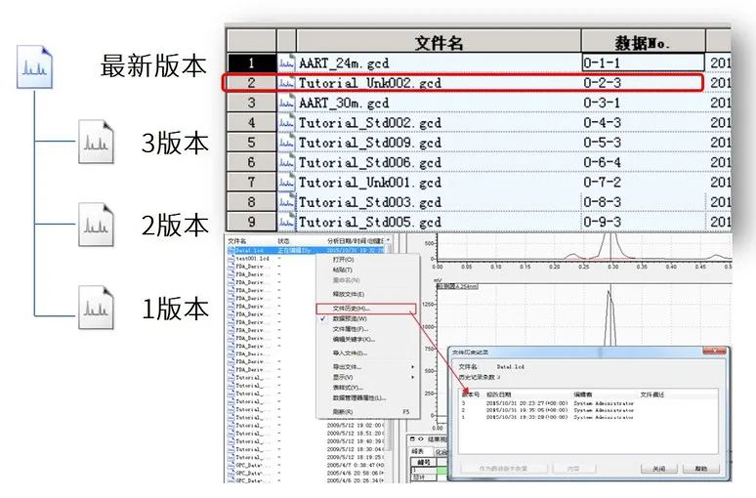Image resolution: width=756 pixels, height=498 pixels.
Task: Select the Tutorial_Std009.gcd file name
Action: (x=370, y=143)
